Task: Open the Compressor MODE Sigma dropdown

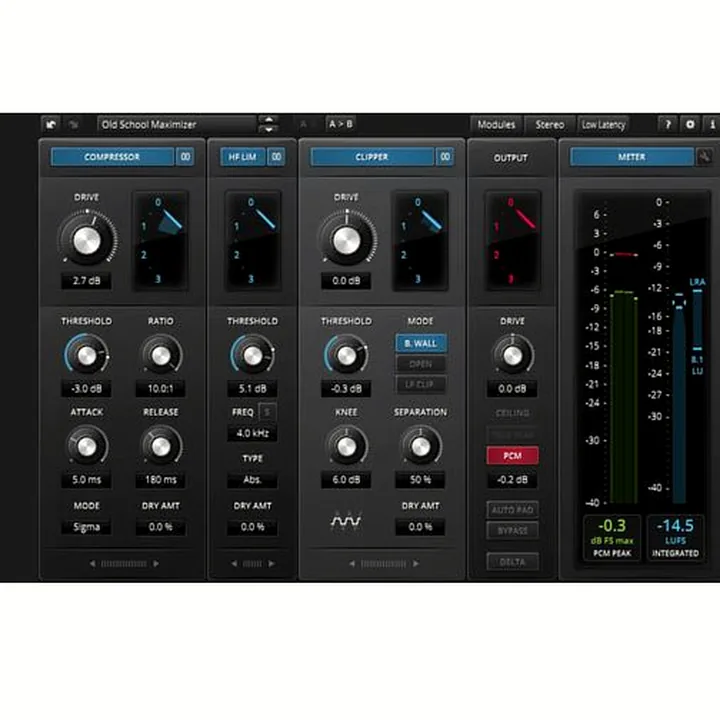Action: click(x=86, y=527)
